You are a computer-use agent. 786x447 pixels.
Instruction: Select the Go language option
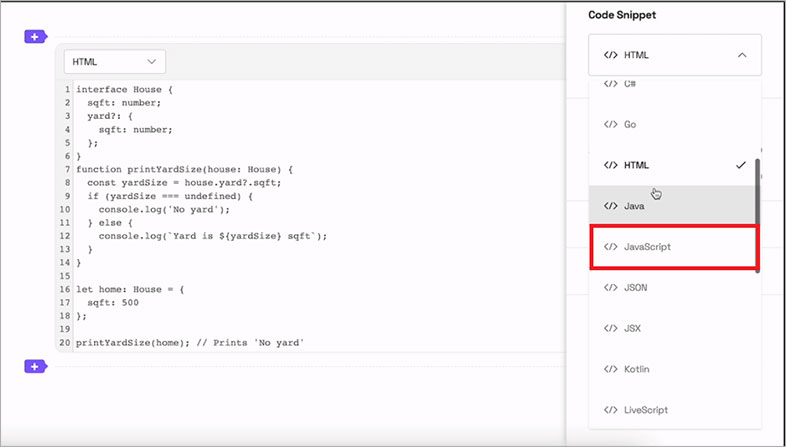pos(630,125)
